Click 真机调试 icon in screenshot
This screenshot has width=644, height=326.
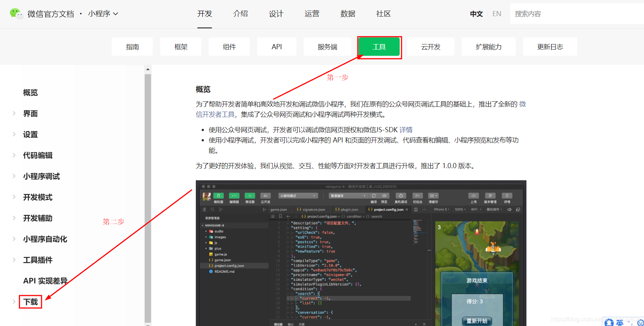(x=401, y=196)
